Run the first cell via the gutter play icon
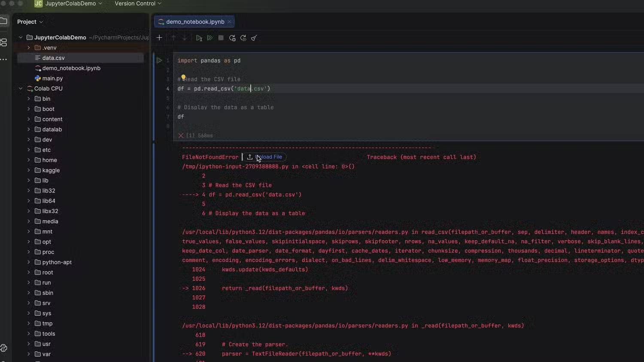The height and width of the screenshot is (362, 644). (x=159, y=60)
